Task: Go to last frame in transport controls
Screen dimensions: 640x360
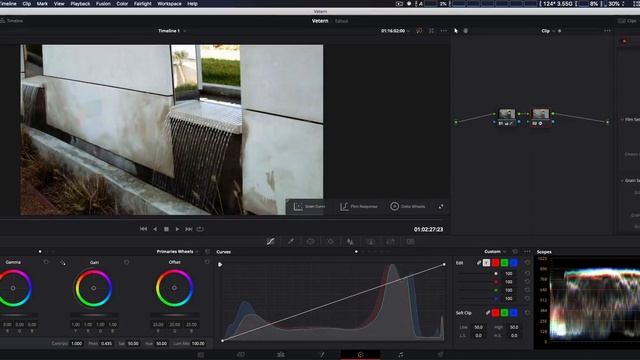Action: point(189,229)
